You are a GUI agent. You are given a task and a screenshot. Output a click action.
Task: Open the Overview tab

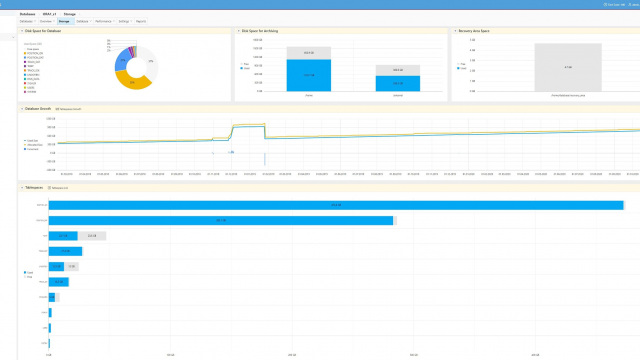tap(46, 21)
